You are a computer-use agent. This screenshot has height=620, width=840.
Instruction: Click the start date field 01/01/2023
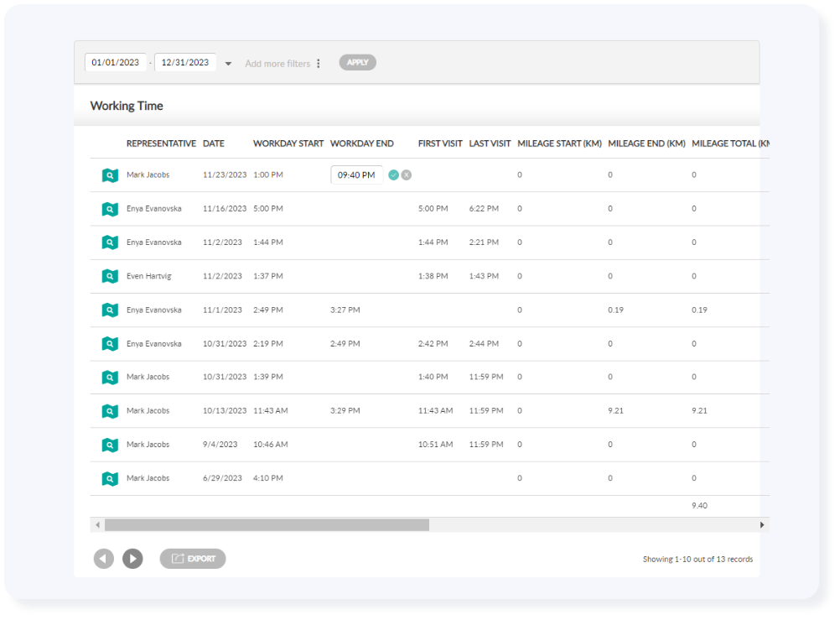pos(115,62)
